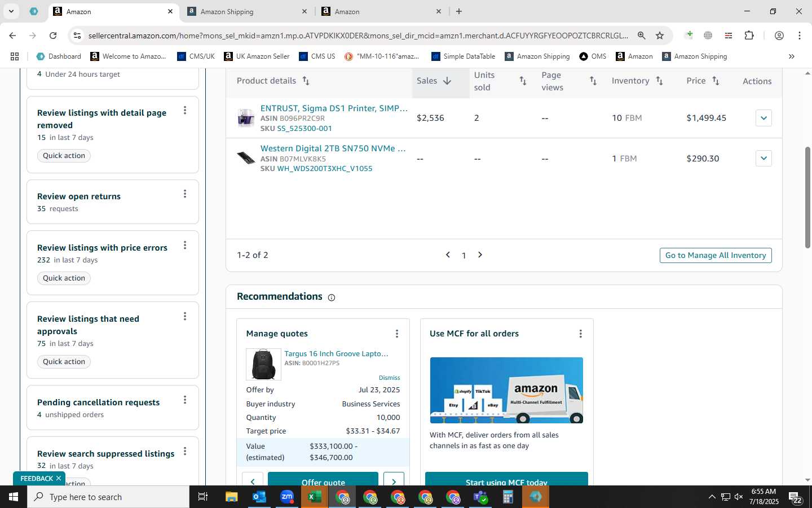812x508 pixels.
Task: Open the Use MCF card options menu
Action: point(581,334)
